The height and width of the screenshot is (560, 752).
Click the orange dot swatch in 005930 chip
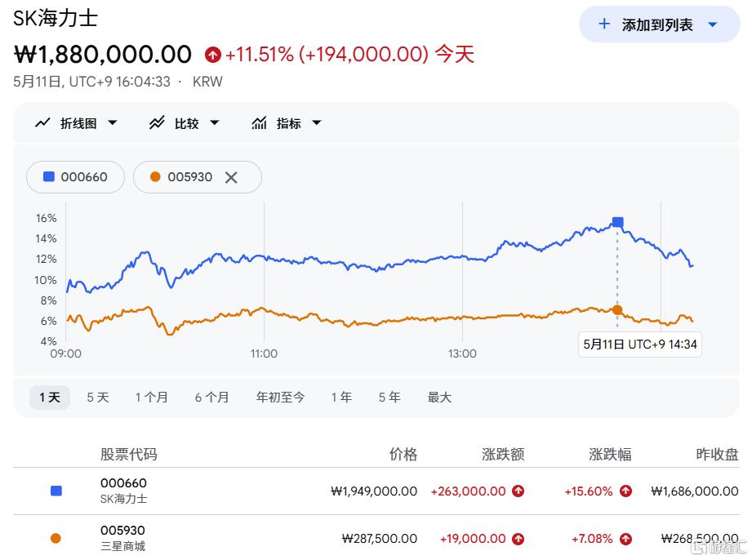(155, 177)
